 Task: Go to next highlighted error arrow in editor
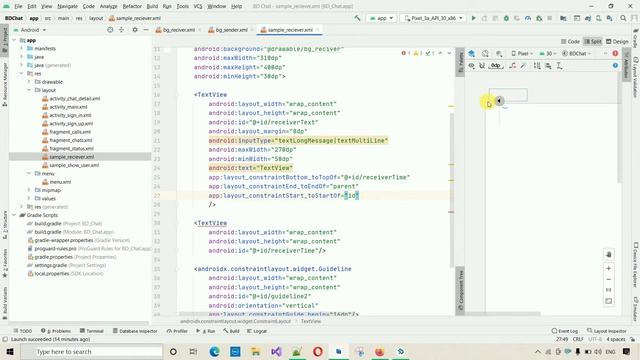point(449,53)
